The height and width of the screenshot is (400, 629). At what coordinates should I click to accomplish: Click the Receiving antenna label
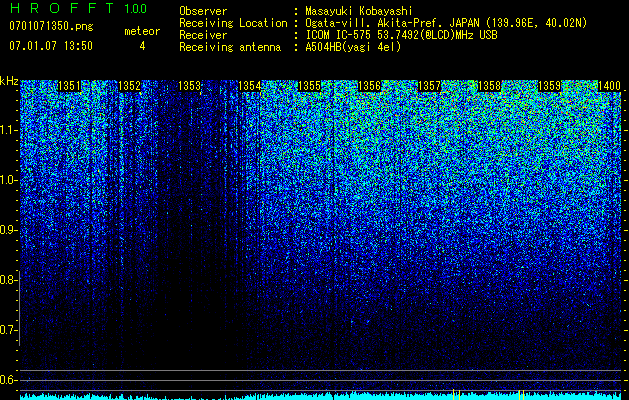pos(230,47)
